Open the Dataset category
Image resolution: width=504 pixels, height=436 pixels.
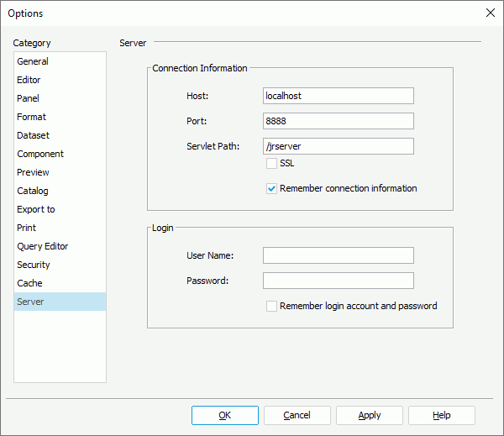(x=60, y=135)
